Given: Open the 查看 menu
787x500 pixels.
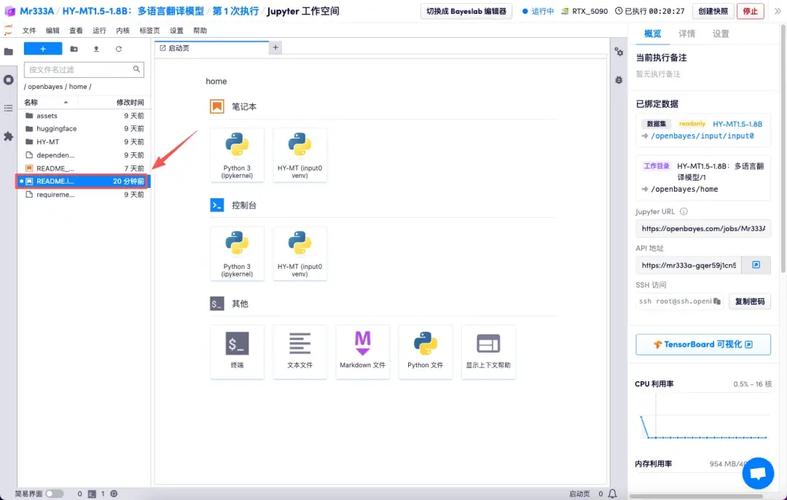Looking at the screenshot, I should 76,31.
